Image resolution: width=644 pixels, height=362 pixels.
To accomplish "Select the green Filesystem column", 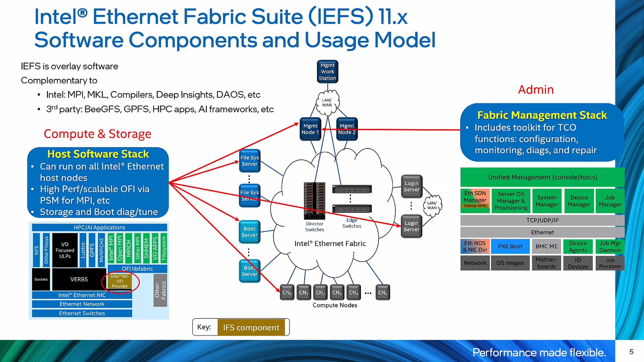I will (164, 248).
